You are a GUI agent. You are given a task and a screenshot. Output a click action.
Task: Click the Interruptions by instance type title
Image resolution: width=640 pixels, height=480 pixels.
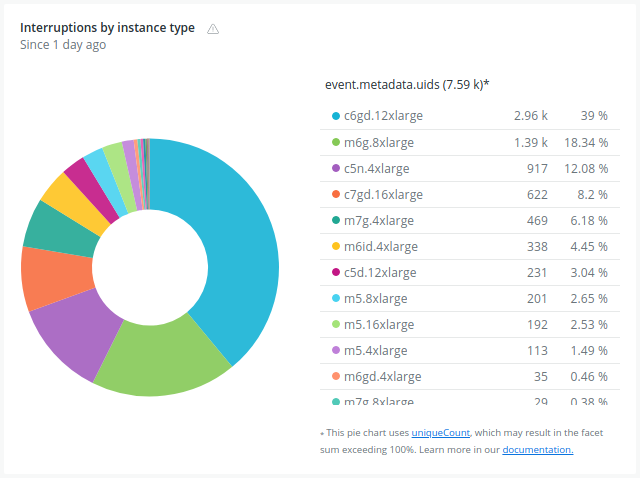[x=107, y=28]
